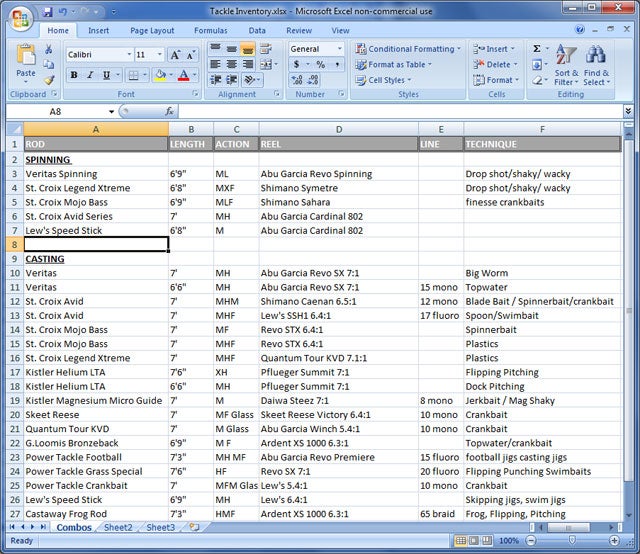Open the Calibri font name dropdown
The width and height of the screenshot is (640, 554).
tap(129, 54)
